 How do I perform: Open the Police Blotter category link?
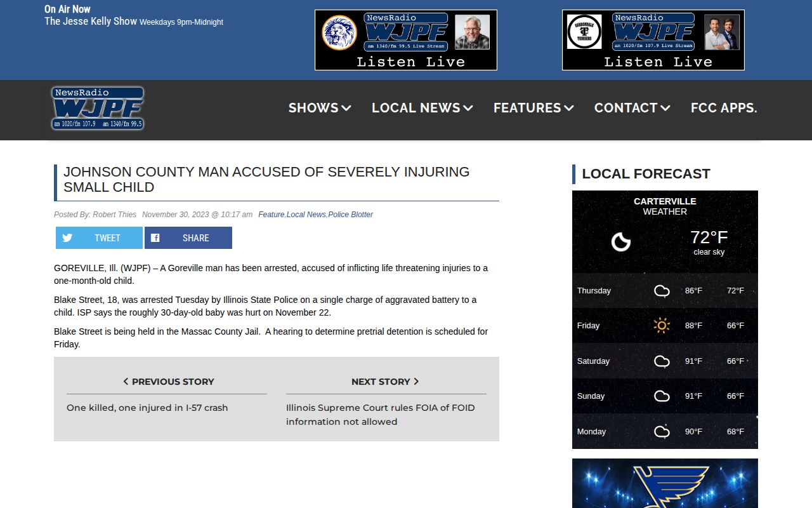pos(350,215)
